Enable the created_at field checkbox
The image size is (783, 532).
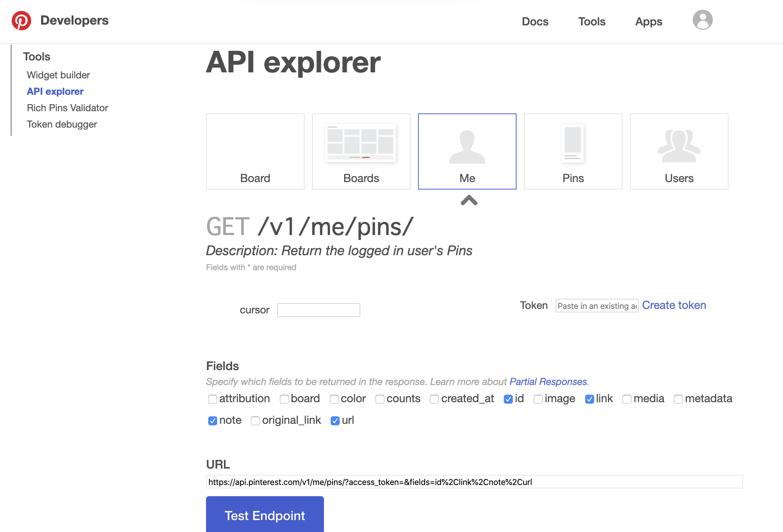coord(434,399)
